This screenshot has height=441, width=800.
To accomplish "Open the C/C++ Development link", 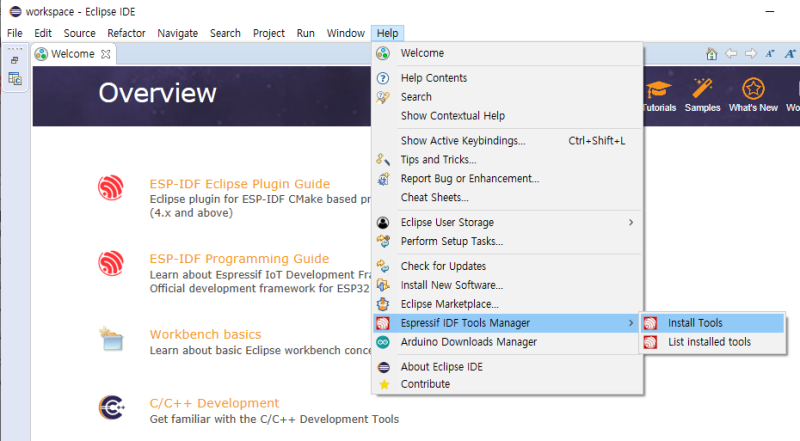I will pyautogui.click(x=214, y=403).
